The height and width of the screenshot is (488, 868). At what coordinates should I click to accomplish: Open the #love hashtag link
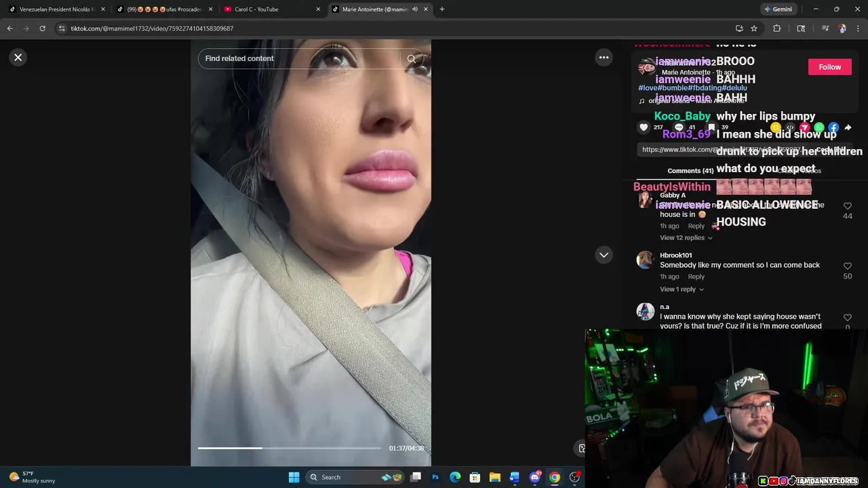point(648,88)
